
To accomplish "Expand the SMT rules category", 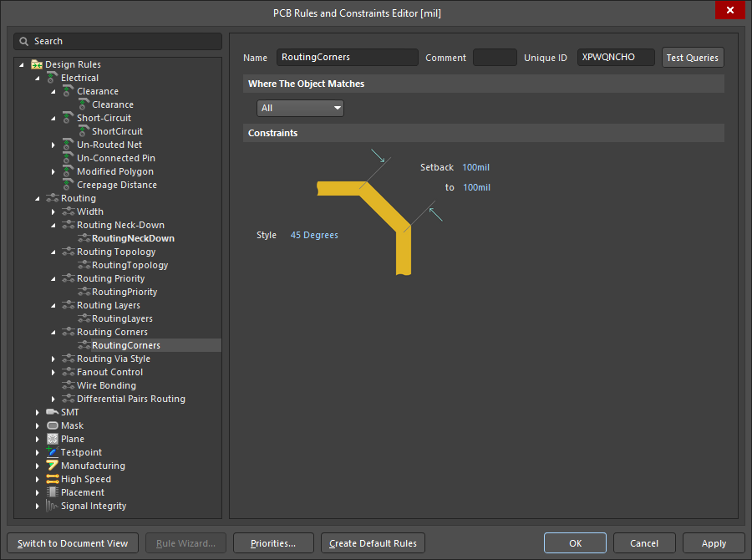I will pos(38,412).
